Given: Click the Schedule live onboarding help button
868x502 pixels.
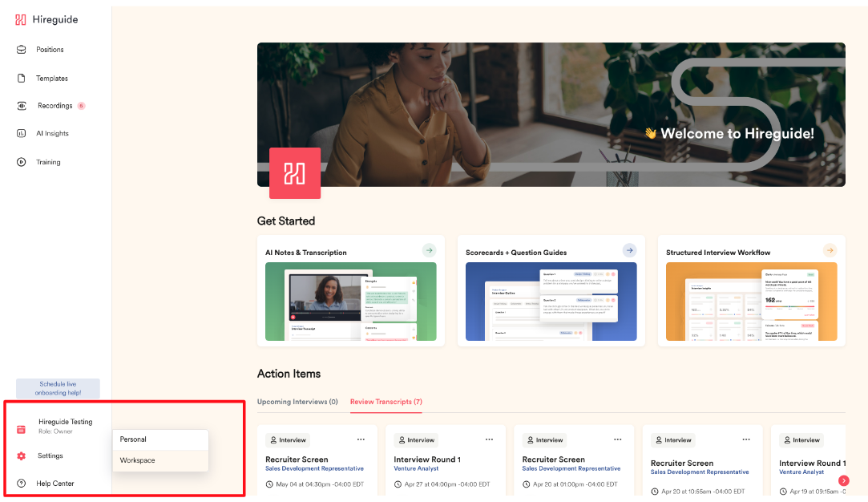Looking at the screenshot, I should 59,388.
